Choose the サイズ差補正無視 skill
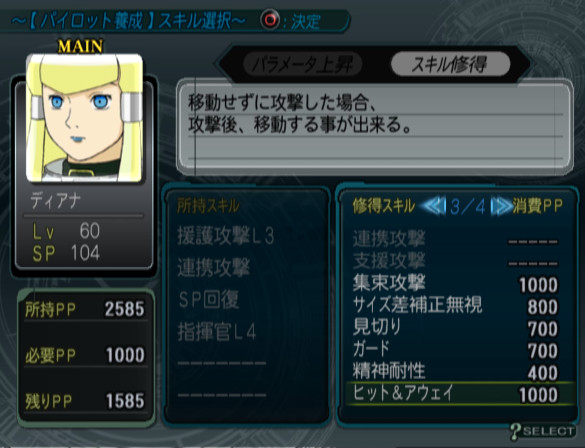The image size is (585, 448). click(x=455, y=306)
